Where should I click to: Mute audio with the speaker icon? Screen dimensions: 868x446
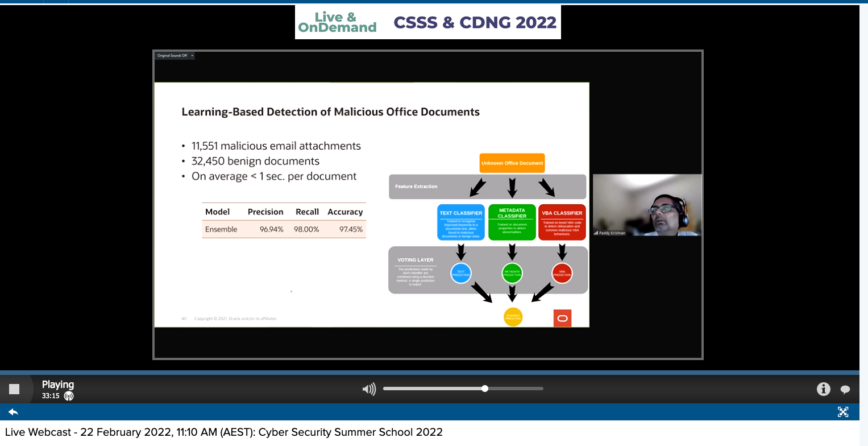[x=369, y=389]
